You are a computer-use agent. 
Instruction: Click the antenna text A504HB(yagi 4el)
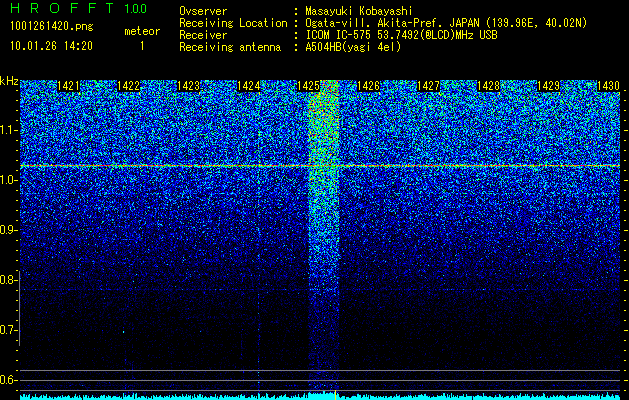click(353, 47)
